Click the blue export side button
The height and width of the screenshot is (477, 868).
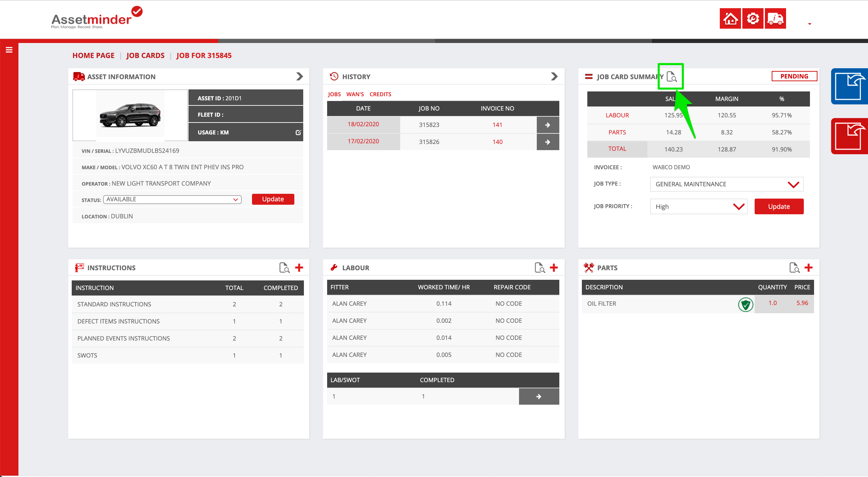850,86
